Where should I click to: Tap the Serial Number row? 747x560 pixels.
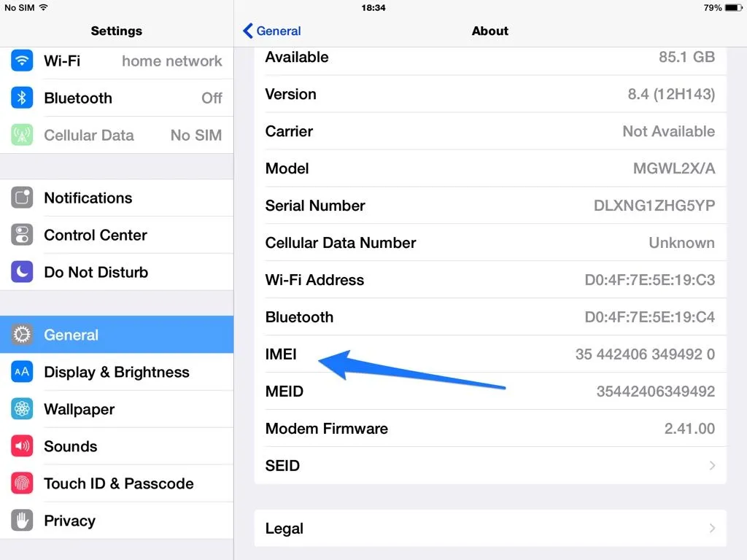(x=490, y=206)
